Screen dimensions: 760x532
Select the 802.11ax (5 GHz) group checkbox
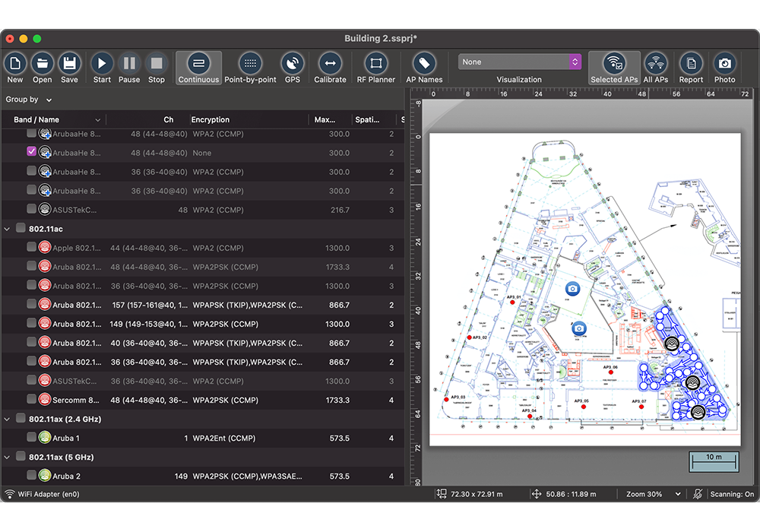[x=21, y=456]
